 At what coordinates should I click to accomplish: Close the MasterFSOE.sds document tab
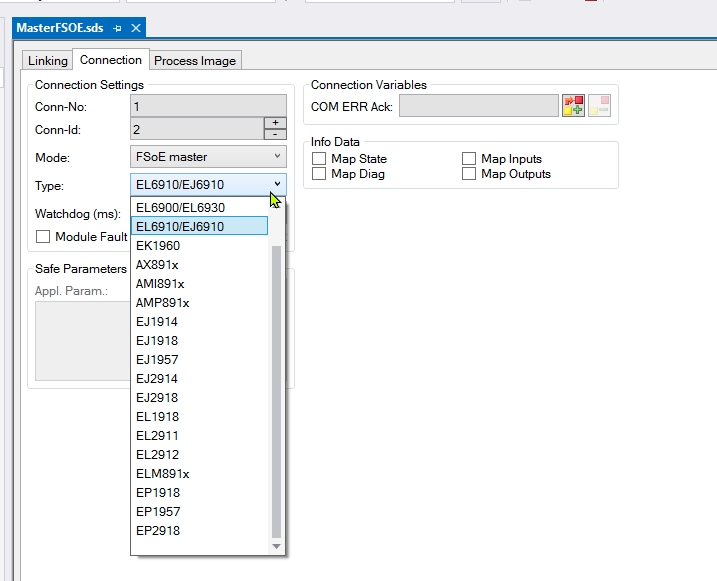pos(136,28)
